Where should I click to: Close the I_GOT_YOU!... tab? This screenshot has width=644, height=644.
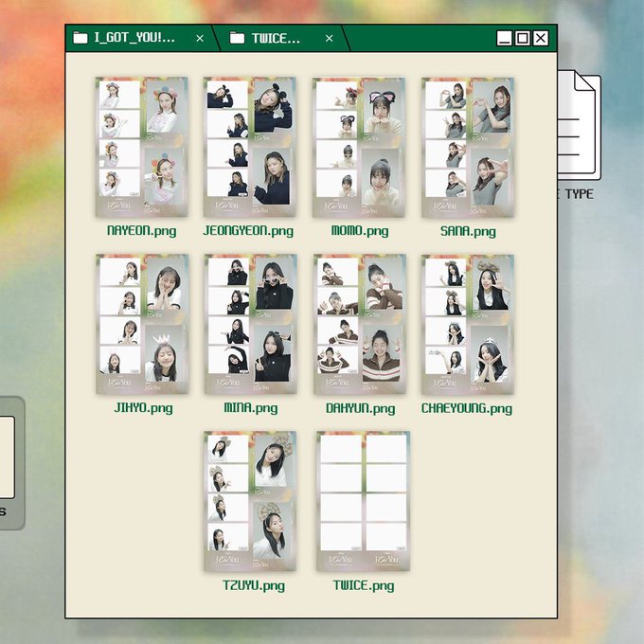point(200,38)
